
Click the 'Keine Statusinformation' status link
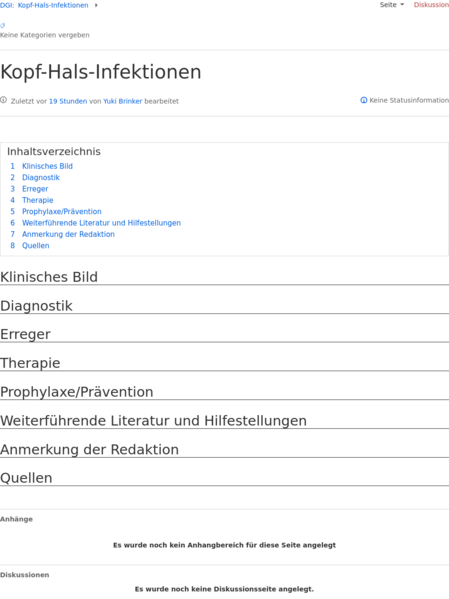[409, 100]
